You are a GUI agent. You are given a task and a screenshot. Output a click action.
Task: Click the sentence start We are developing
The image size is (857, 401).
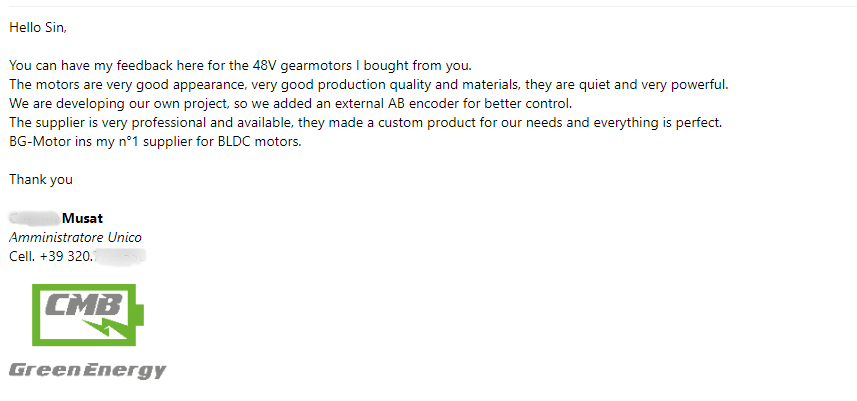click(60, 103)
